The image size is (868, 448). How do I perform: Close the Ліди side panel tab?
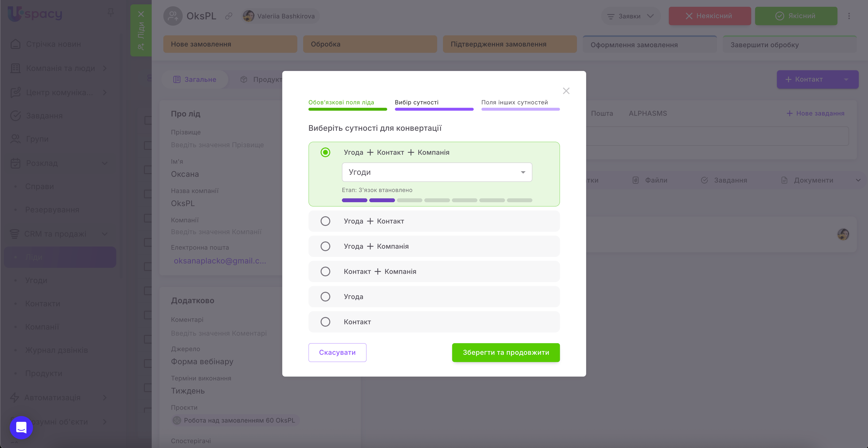pyautogui.click(x=141, y=14)
